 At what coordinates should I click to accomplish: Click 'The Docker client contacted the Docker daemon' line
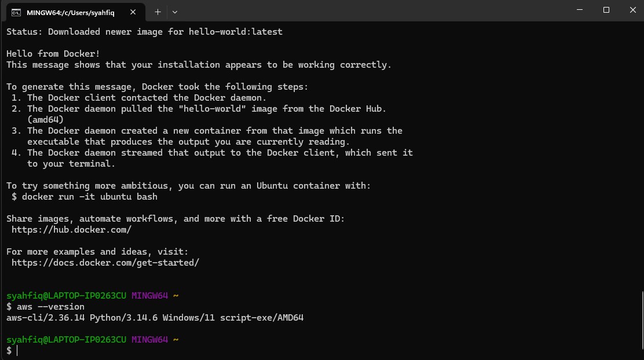(139, 98)
